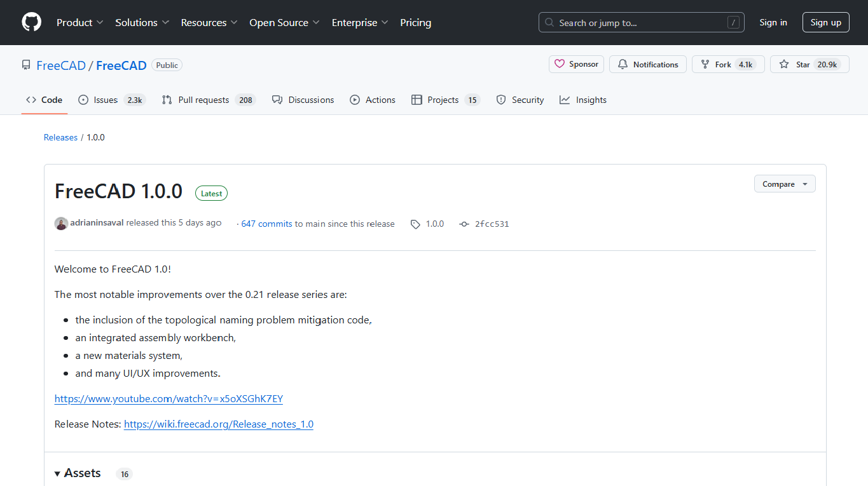Viewport: 868px width, 486px height.
Task: Open the Actions tab
Action: click(373, 100)
